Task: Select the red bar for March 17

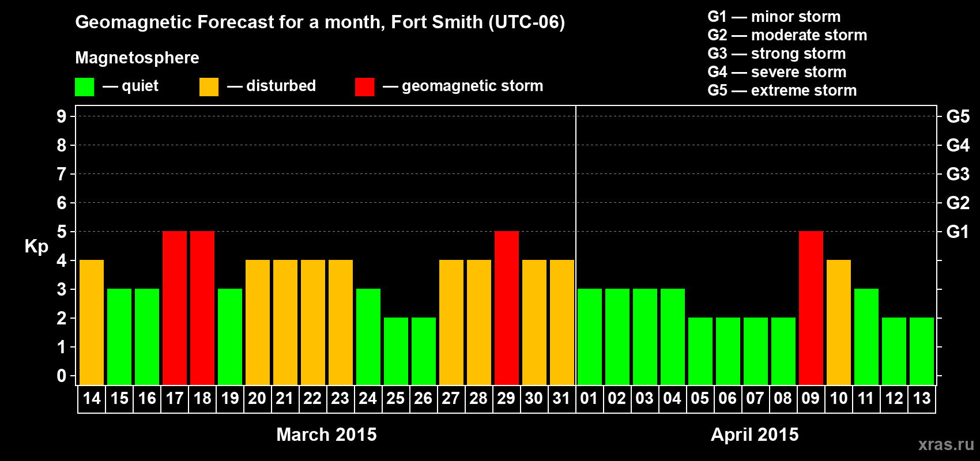Action: click(x=175, y=308)
